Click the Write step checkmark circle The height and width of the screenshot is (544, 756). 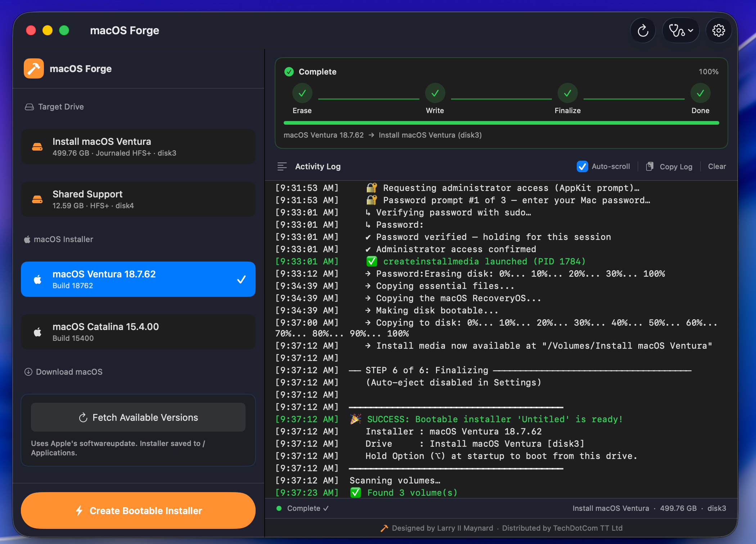tap(435, 93)
